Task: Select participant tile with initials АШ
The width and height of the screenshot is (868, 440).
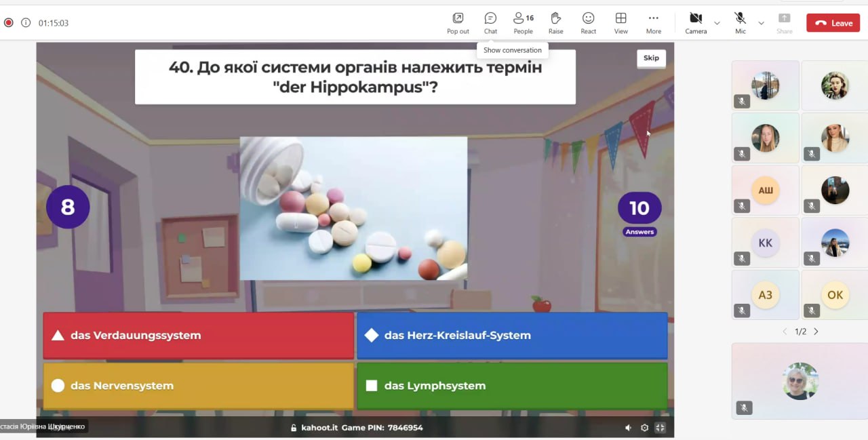Action: 765,191
